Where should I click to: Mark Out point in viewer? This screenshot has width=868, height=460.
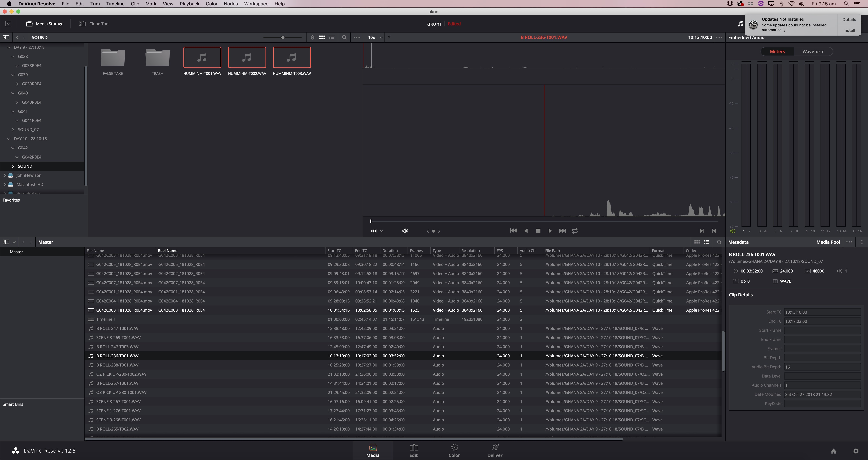pyautogui.click(x=714, y=231)
